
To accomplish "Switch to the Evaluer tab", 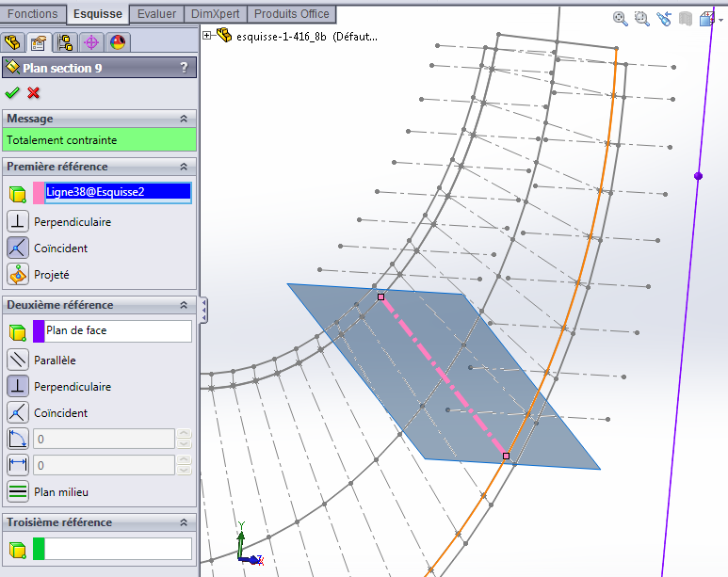I will tap(157, 14).
